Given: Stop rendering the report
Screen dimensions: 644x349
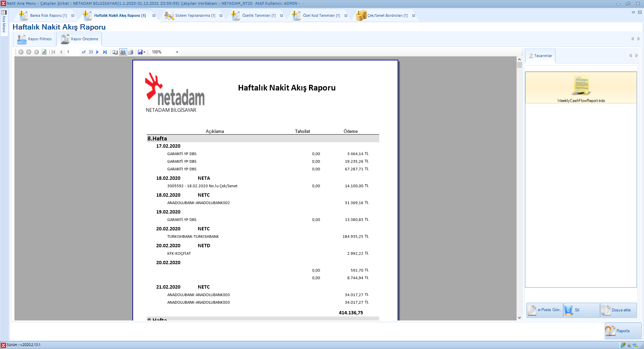Looking at the screenshot, I should (37, 52).
